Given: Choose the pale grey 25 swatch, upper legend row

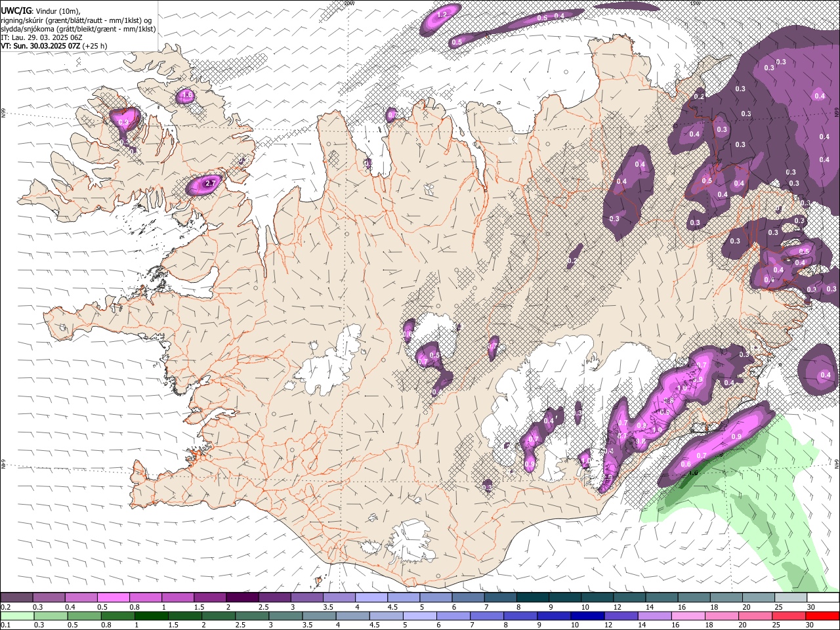Looking at the screenshot, I should (791, 597).
